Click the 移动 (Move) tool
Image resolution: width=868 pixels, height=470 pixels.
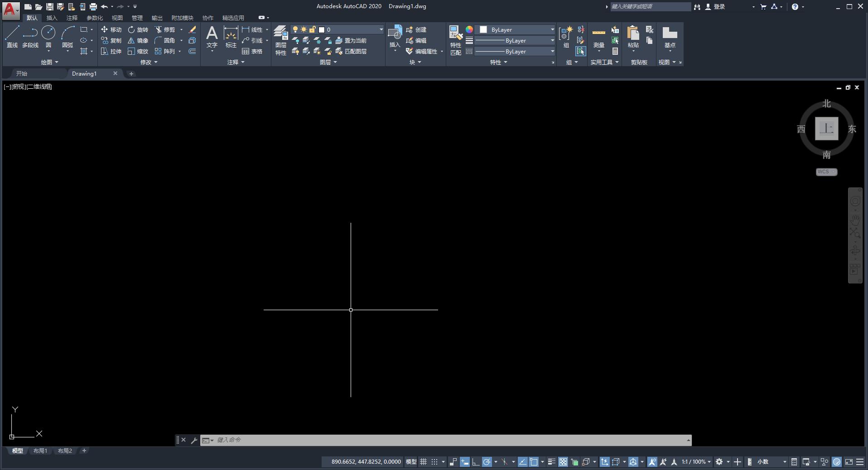click(x=111, y=29)
